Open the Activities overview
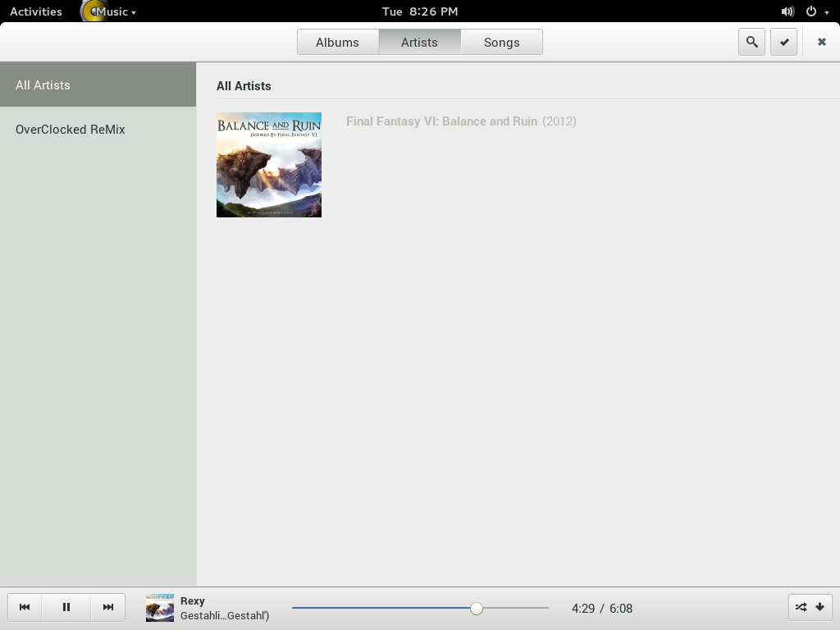Image resolution: width=840 pixels, height=630 pixels. pos(36,11)
